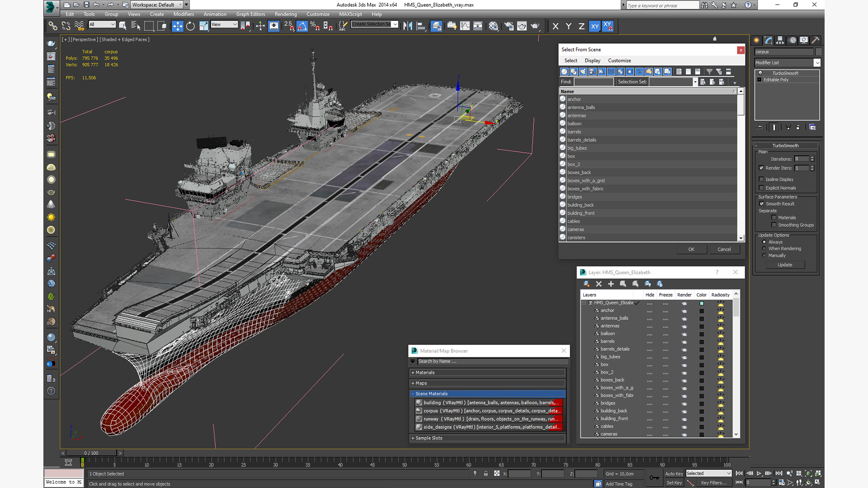The width and height of the screenshot is (868, 488).
Task: Toggle the Isoline Display checkbox
Action: click(761, 179)
